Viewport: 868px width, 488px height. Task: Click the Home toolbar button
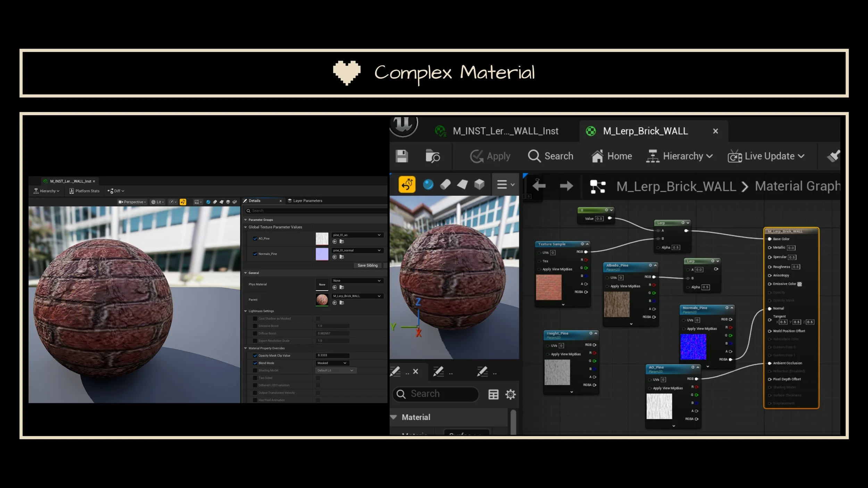(612, 156)
